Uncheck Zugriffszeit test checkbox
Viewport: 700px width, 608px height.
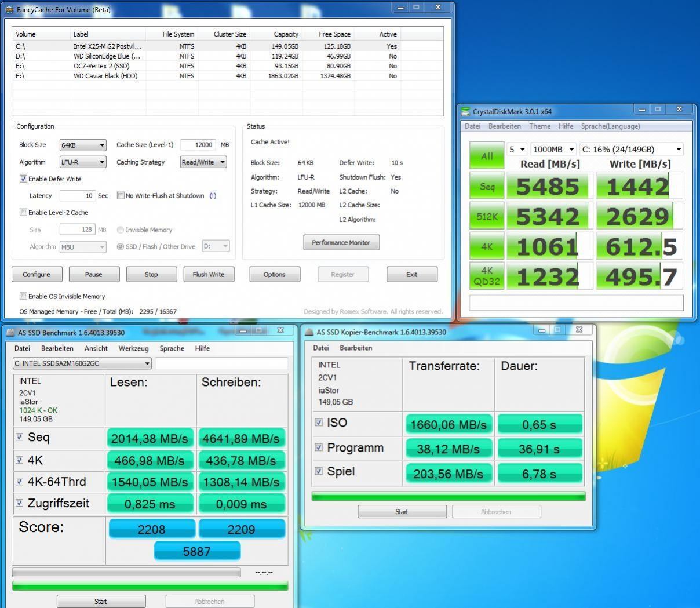(20, 503)
